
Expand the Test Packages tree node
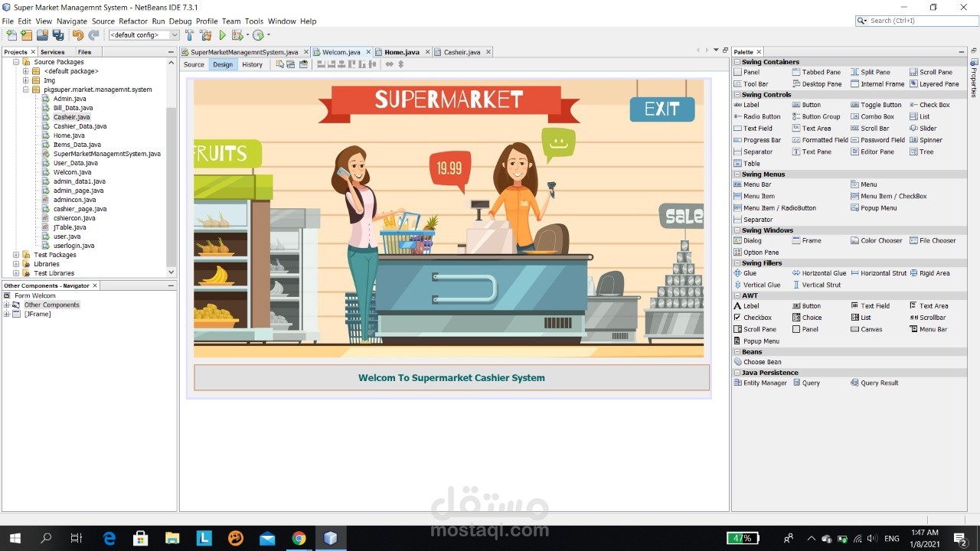point(17,255)
